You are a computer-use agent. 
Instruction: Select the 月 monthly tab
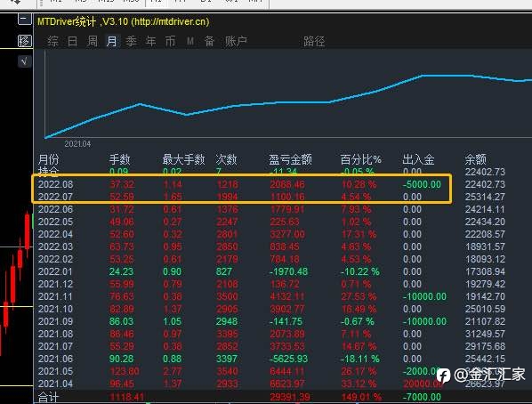(x=111, y=42)
